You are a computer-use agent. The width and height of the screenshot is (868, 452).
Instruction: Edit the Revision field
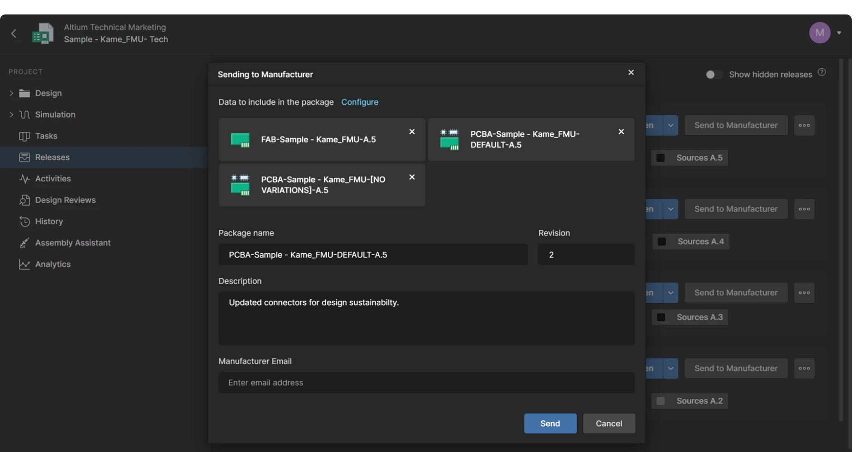586,254
